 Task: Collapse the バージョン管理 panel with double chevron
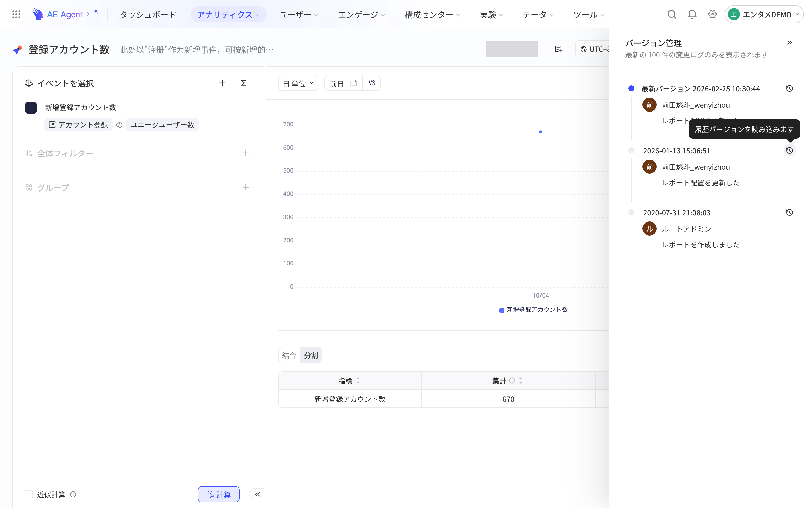(789, 43)
